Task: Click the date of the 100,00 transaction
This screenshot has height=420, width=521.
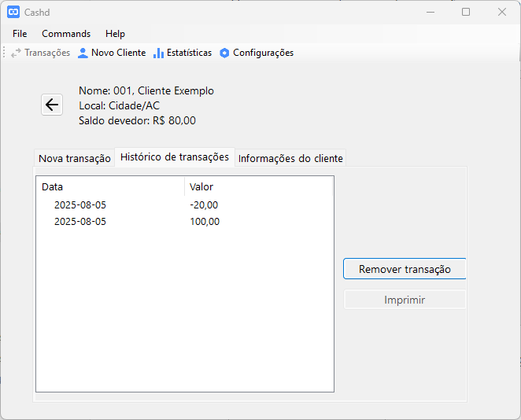Action: point(80,222)
